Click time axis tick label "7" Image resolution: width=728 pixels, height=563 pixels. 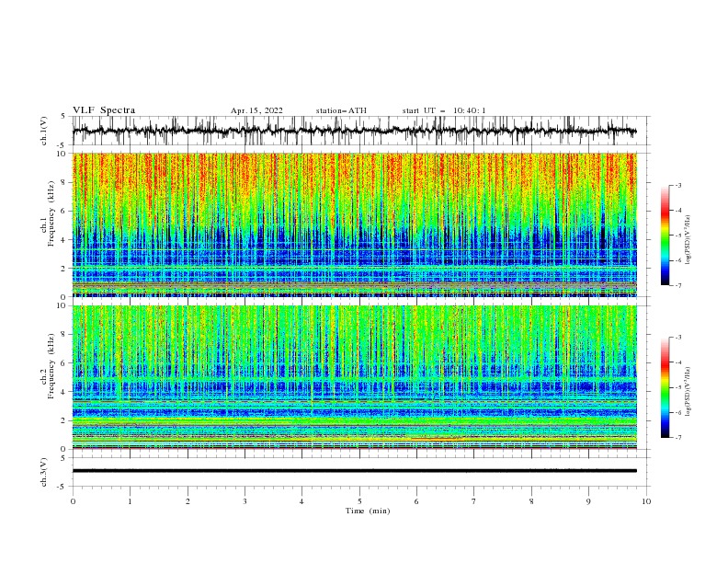point(474,501)
